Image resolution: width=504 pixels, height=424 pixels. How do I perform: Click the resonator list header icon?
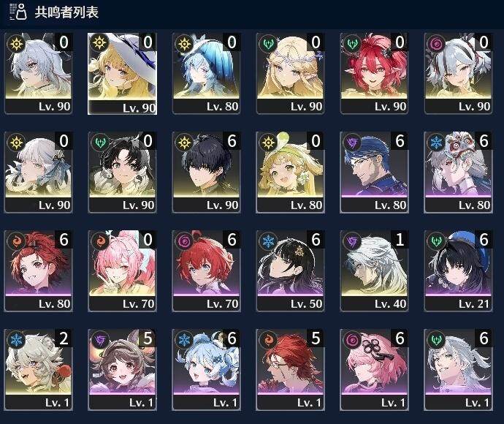18,12
